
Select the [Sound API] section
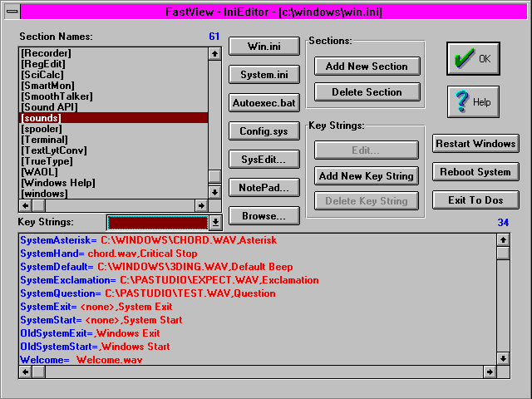click(x=113, y=107)
